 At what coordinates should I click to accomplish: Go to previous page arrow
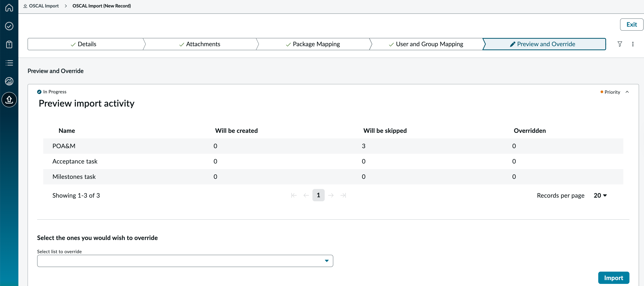coord(306,195)
